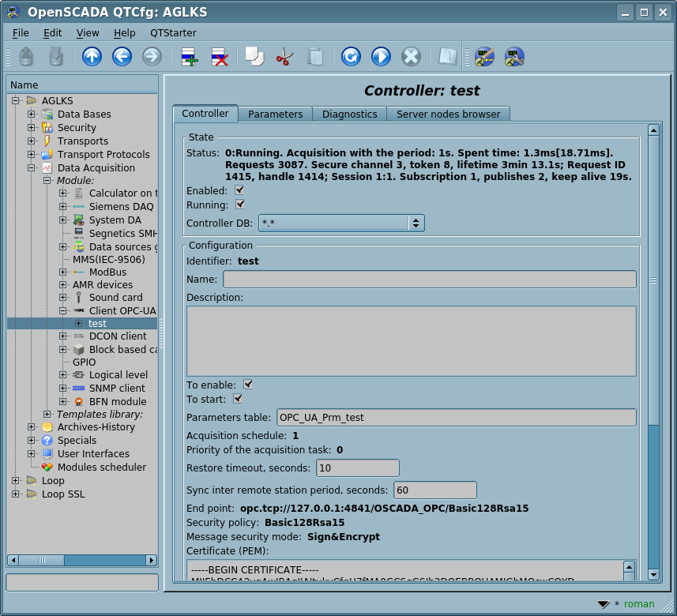This screenshot has height=616, width=677.
Task: Click the Restore timeout seconds field
Action: point(358,468)
